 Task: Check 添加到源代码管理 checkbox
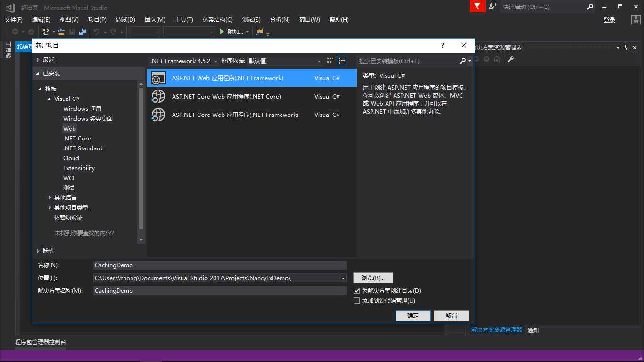tap(356, 301)
